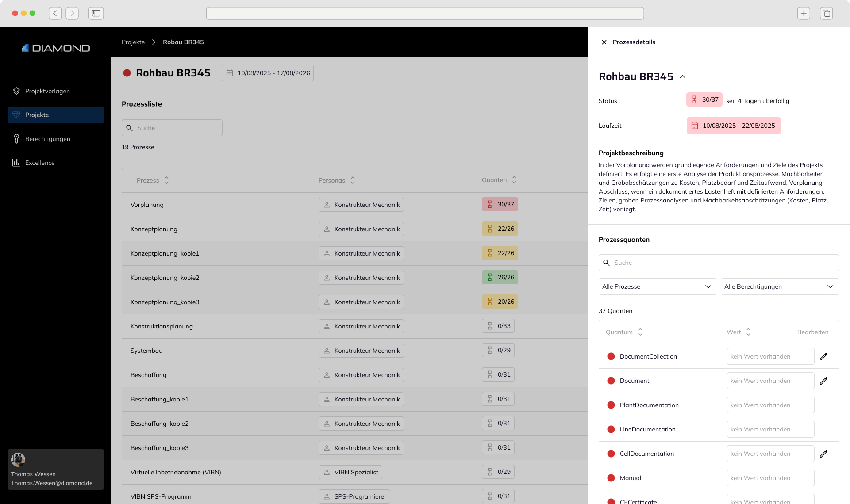The height and width of the screenshot is (504, 850).
Task: Open Projektvorlagen in the sidebar
Action: (x=47, y=91)
